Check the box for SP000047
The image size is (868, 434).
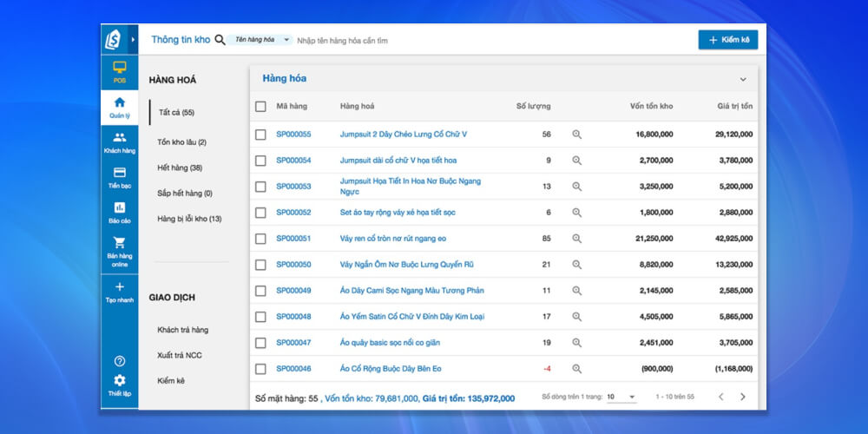260,343
